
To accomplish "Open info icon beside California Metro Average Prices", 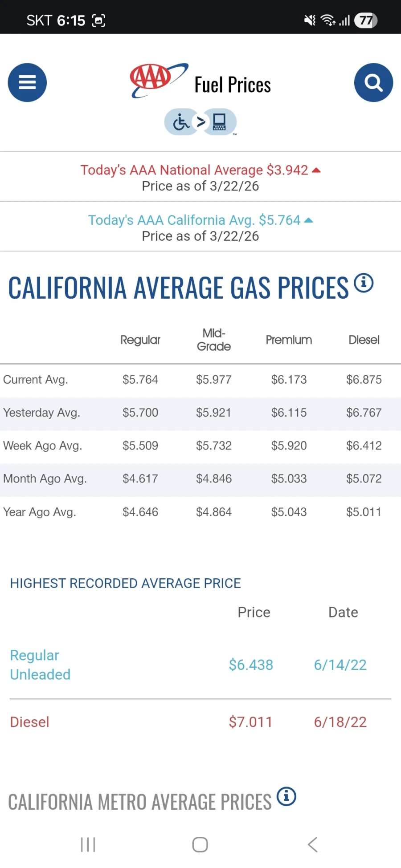I will point(286,796).
